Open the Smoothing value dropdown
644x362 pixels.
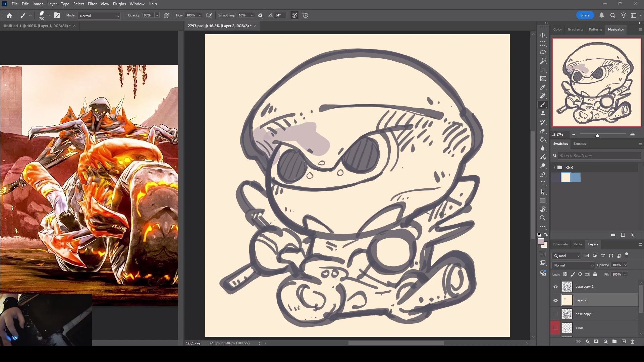point(251,15)
